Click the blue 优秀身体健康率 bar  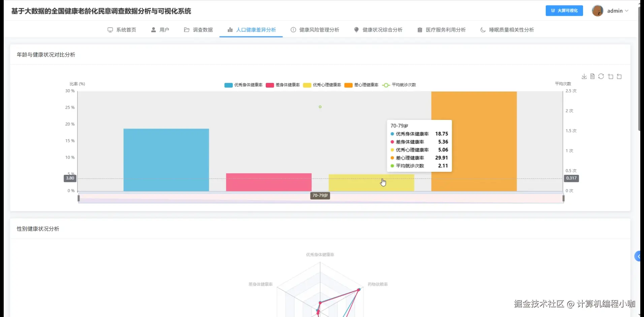tap(166, 160)
